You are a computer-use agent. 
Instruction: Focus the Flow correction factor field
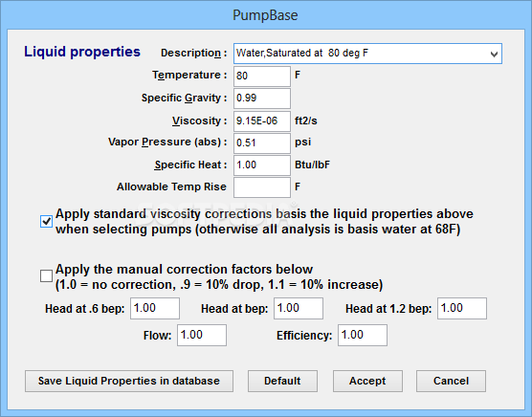202,336
